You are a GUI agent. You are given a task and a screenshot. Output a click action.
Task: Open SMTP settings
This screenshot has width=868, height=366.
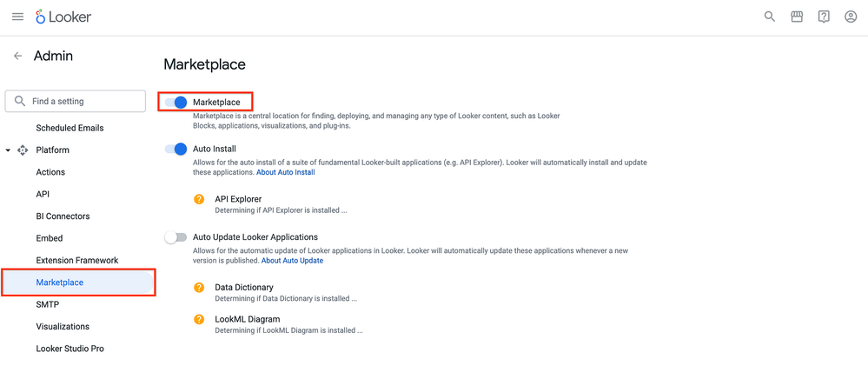click(x=48, y=304)
